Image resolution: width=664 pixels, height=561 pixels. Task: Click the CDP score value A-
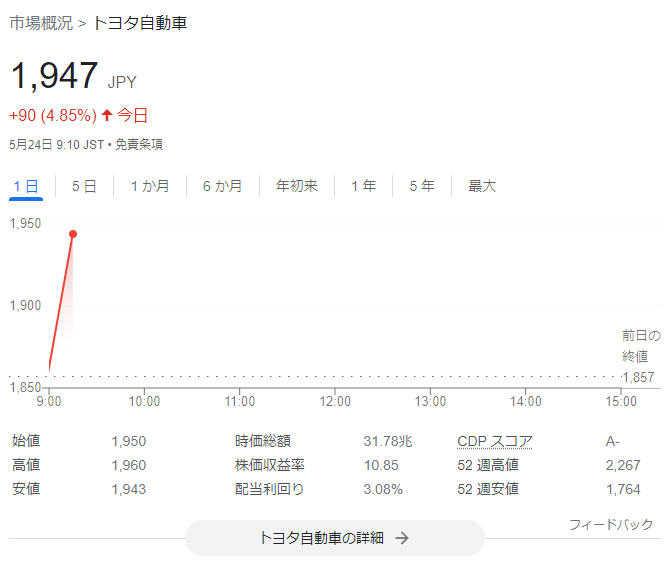(612, 442)
